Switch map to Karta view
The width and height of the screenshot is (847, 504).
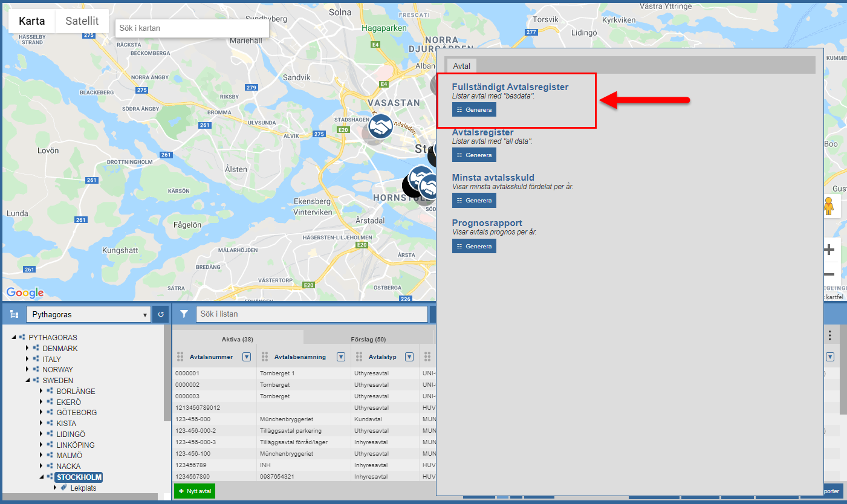[x=32, y=21]
